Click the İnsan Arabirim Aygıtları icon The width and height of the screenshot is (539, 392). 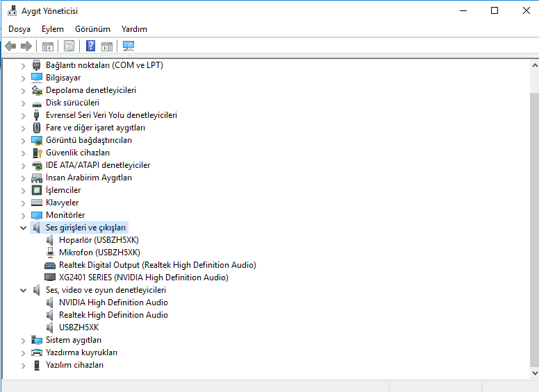[37, 178]
